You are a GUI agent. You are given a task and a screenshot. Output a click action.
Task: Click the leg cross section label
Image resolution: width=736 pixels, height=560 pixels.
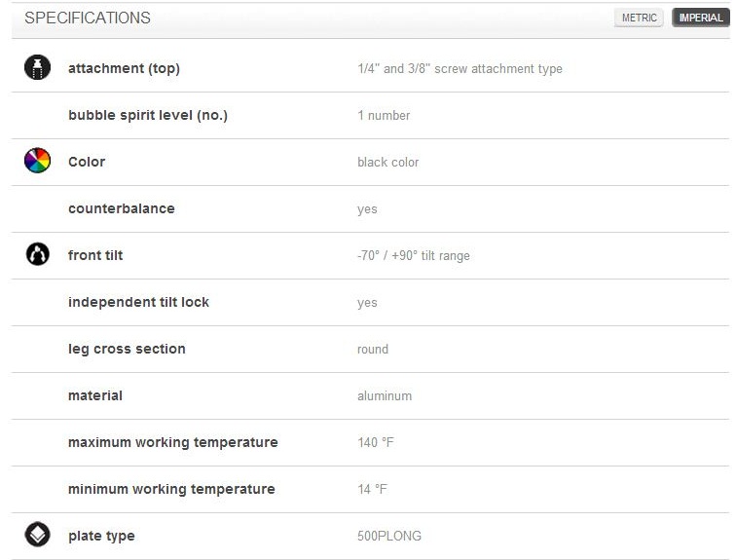click(127, 349)
